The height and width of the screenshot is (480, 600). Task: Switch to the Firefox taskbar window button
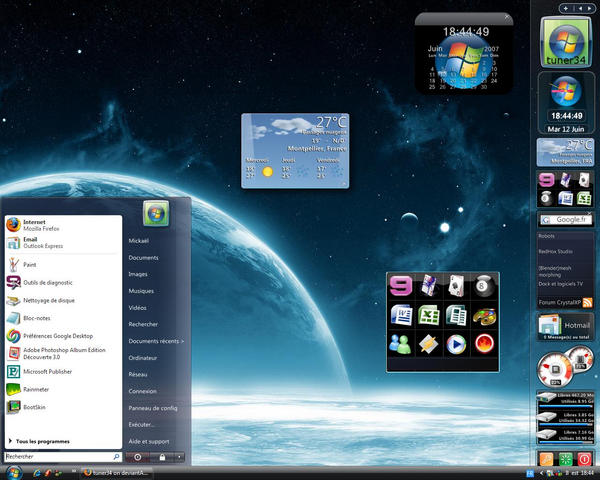click(x=117, y=473)
